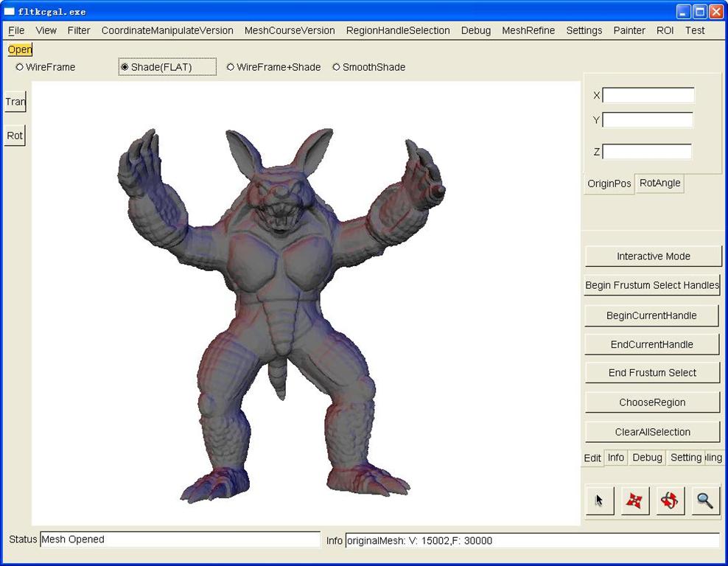
Task: Open the Test menu
Action: (695, 31)
